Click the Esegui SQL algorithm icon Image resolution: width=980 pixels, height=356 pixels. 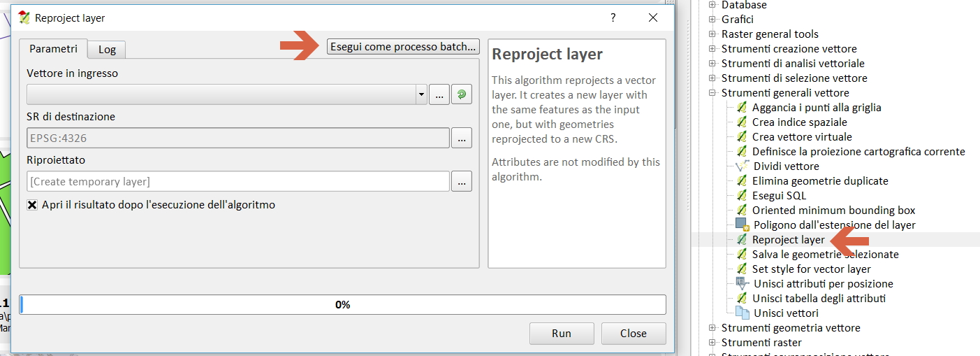pos(742,196)
